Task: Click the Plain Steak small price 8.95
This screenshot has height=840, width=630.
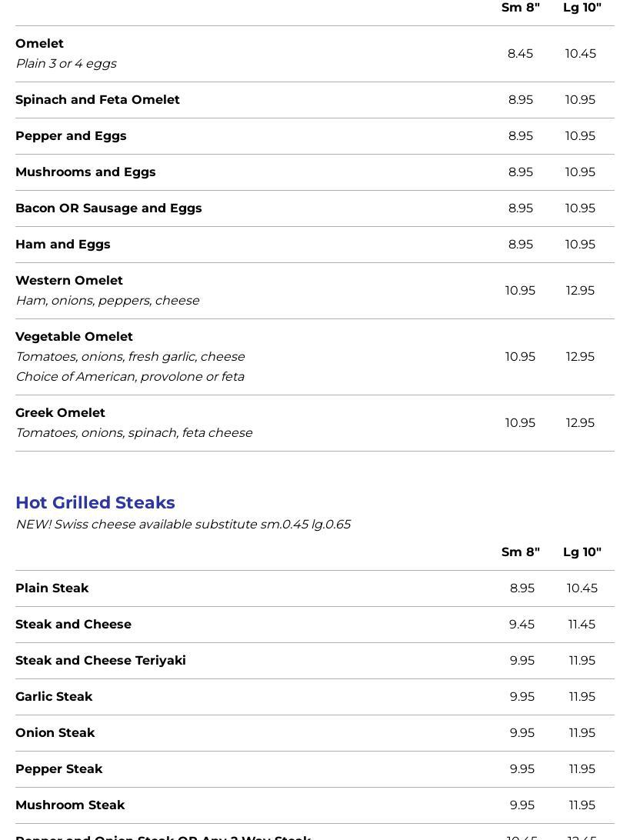Action: click(522, 588)
